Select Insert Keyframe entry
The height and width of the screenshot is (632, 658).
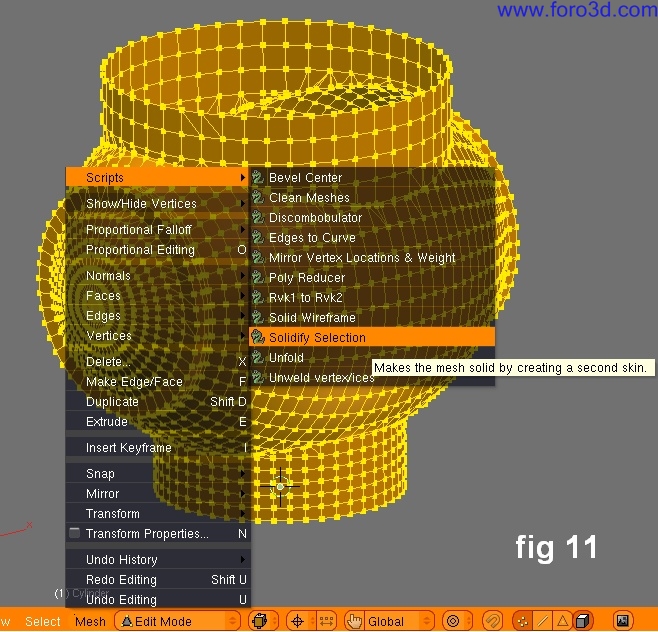[158, 447]
